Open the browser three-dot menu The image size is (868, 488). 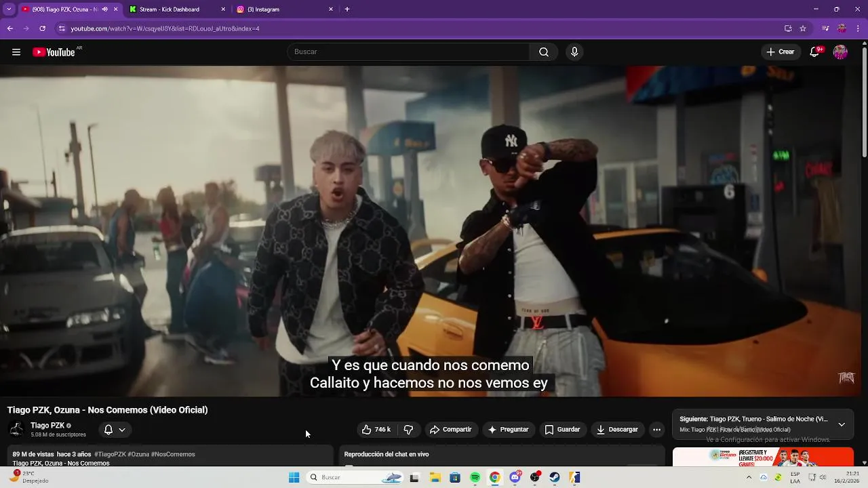click(x=859, y=28)
